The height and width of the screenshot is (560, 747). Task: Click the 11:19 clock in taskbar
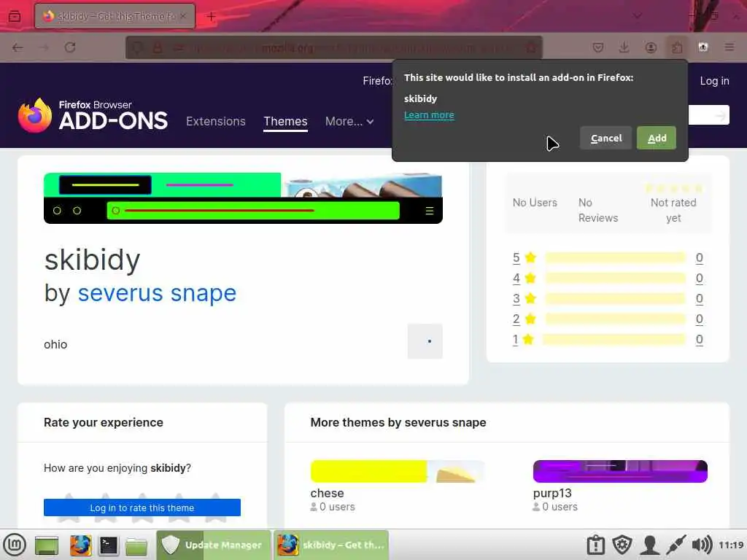(731, 545)
